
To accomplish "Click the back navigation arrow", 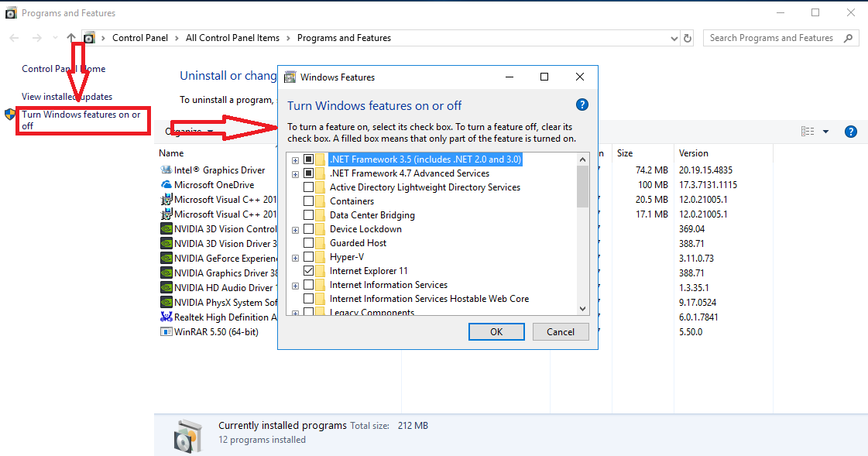I will pos(15,38).
